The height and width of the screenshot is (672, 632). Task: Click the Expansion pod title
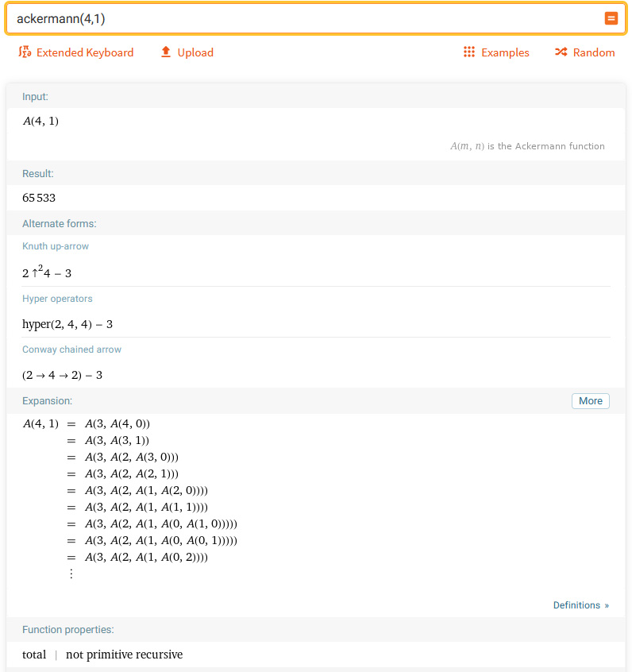pos(47,401)
